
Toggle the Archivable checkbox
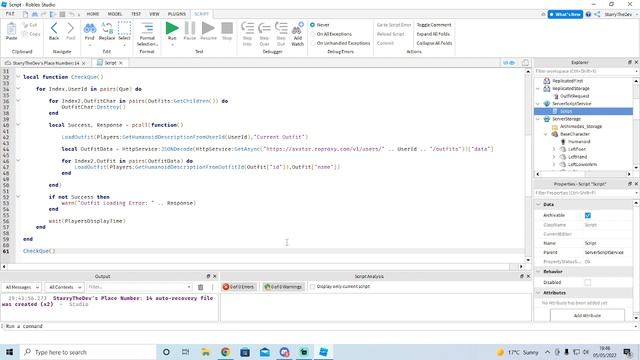click(588, 215)
